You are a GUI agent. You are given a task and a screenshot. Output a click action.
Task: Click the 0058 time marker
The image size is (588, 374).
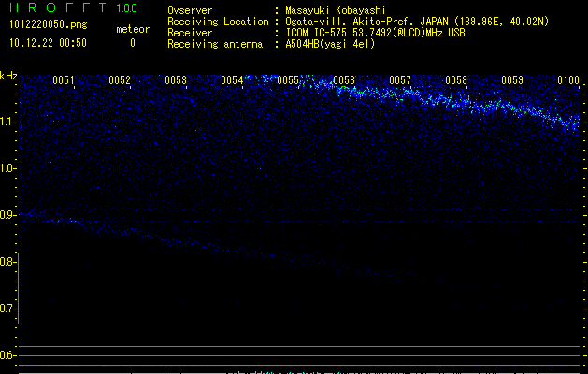(x=456, y=80)
